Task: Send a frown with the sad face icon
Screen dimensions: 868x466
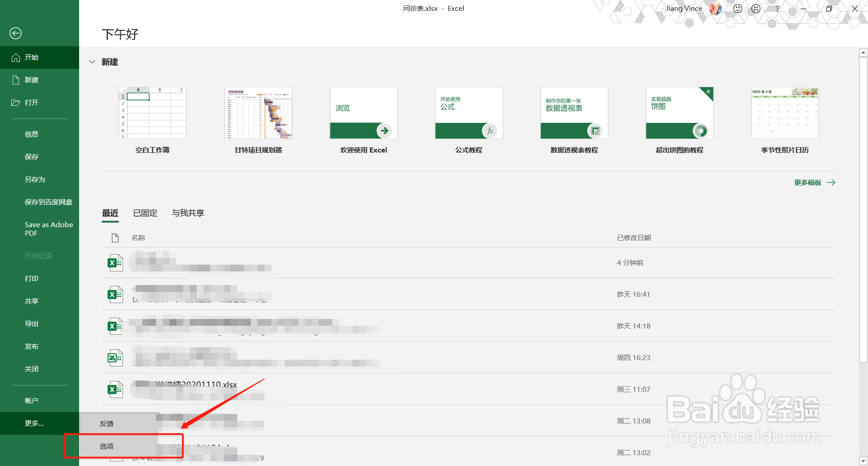Action: (756, 9)
